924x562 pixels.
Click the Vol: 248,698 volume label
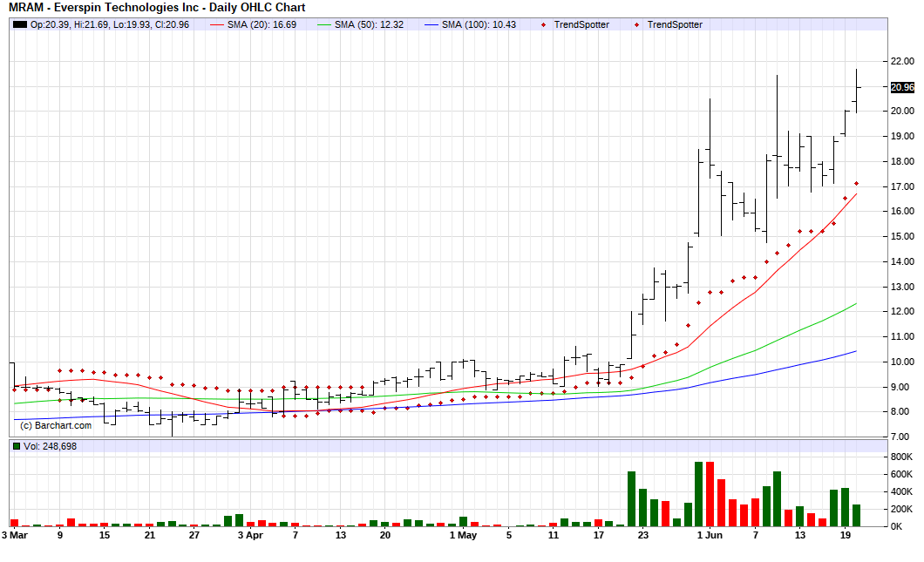point(50,446)
